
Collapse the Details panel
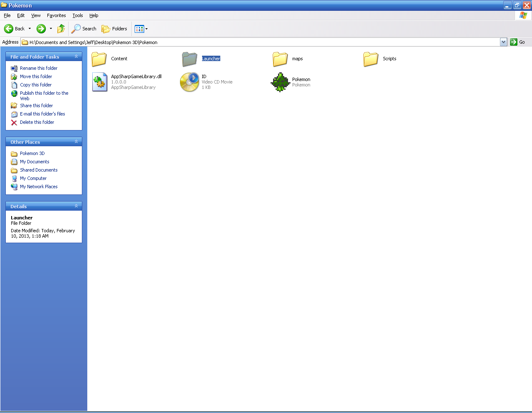click(x=76, y=206)
